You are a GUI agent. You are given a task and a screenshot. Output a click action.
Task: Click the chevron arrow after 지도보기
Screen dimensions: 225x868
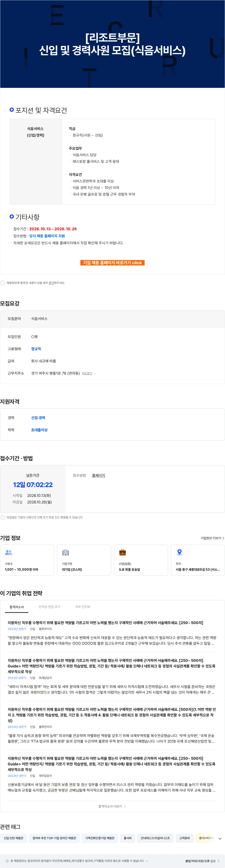(95, 373)
